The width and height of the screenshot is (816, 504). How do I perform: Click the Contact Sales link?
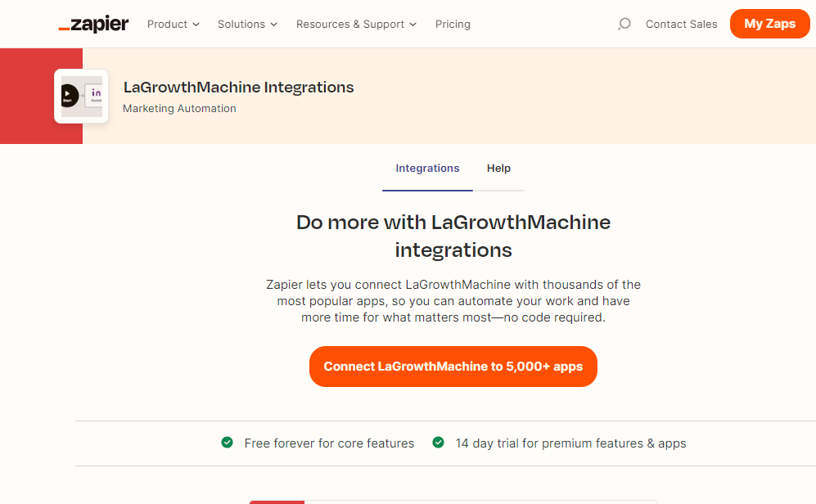pos(681,24)
